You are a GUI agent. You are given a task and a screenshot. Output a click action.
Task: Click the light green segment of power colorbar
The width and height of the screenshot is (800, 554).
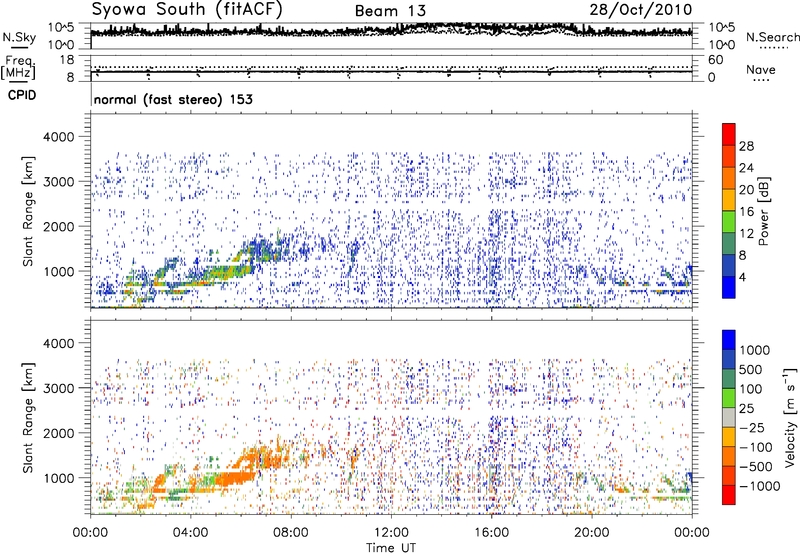pyautogui.click(x=729, y=221)
